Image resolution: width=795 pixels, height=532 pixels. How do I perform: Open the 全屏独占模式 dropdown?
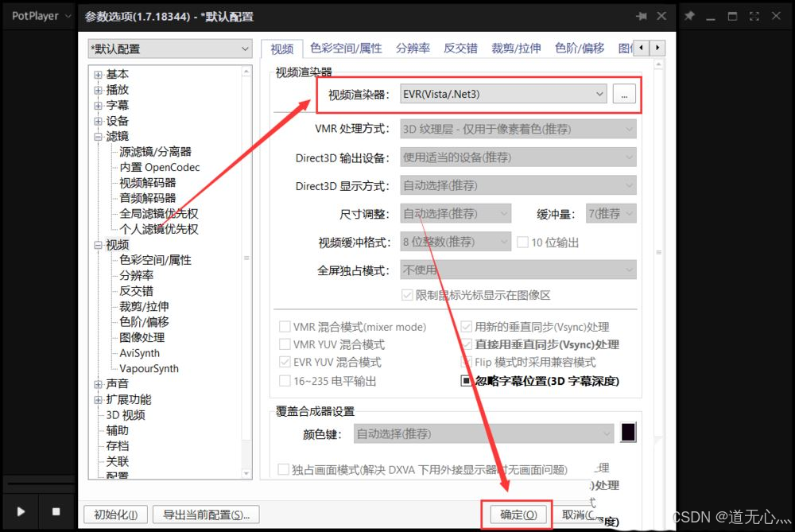pyautogui.click(x=518, y=270)
